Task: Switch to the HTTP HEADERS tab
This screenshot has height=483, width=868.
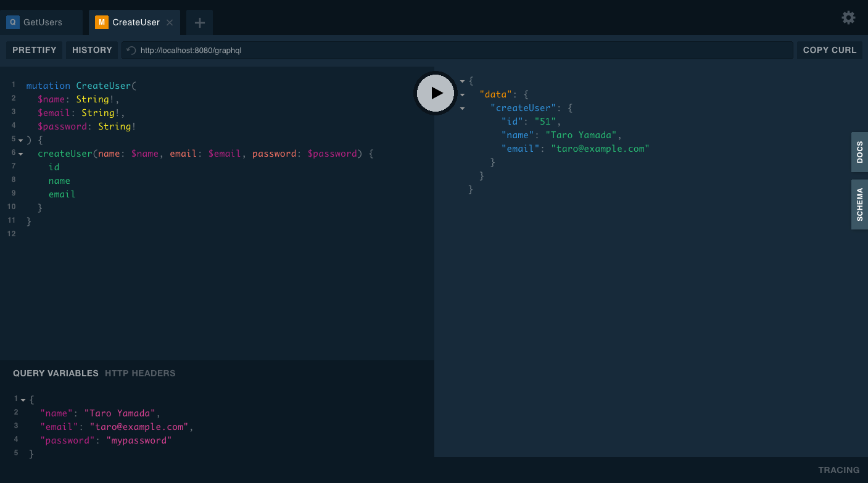Action: point(140,373)
